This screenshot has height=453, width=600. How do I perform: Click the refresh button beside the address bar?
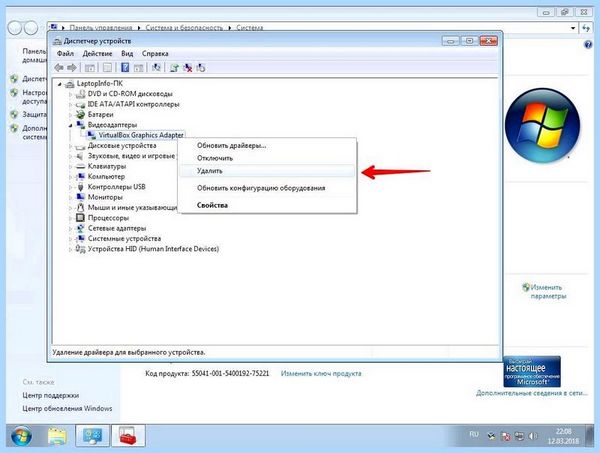(x=586, y=28)
